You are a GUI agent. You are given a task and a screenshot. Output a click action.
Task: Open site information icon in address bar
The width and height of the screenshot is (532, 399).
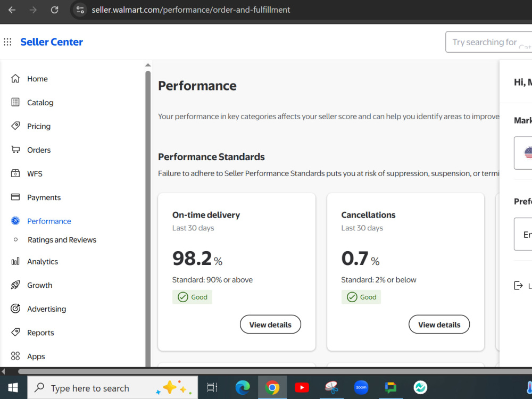(80, 10)
